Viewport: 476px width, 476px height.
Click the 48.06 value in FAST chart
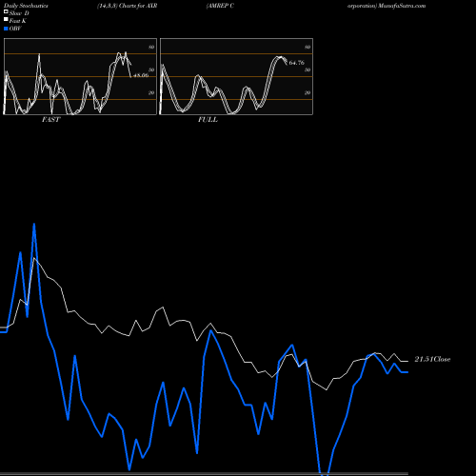[x=141, y=75]
